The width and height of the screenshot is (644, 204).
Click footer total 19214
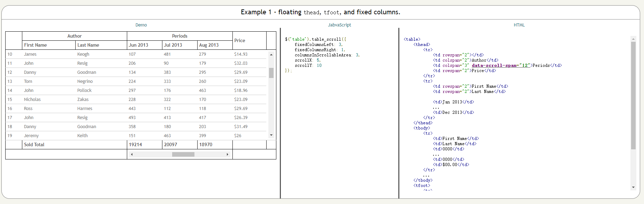pos(135,145)
